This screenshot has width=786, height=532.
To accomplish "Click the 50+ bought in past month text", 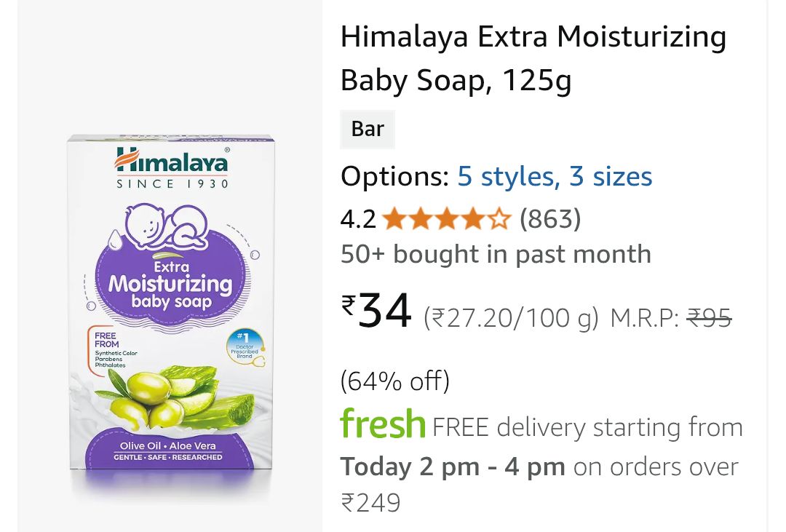I will tap(496, 255).
